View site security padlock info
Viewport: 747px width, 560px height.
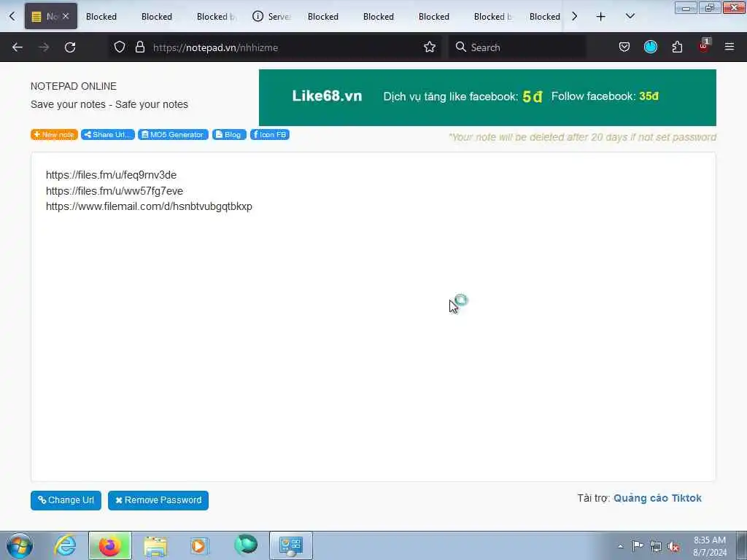click(139, 47)
